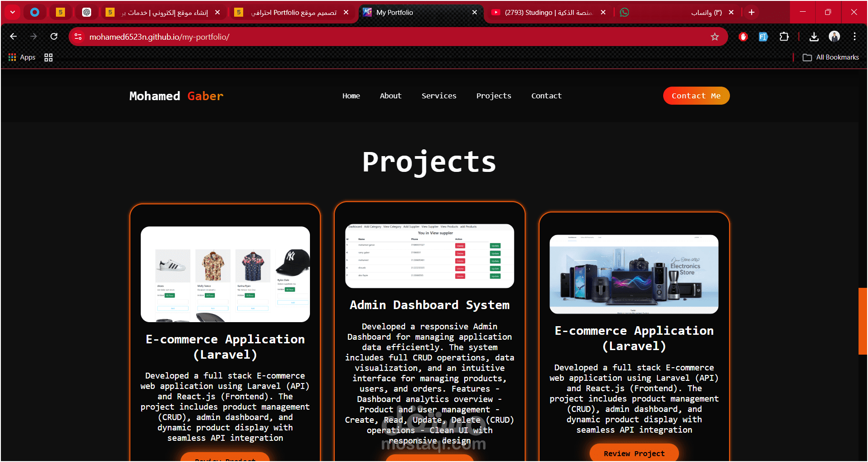Viewport: 868px width, 462px height.
Task: Open the Downloads panel
Action: (814, 37)
